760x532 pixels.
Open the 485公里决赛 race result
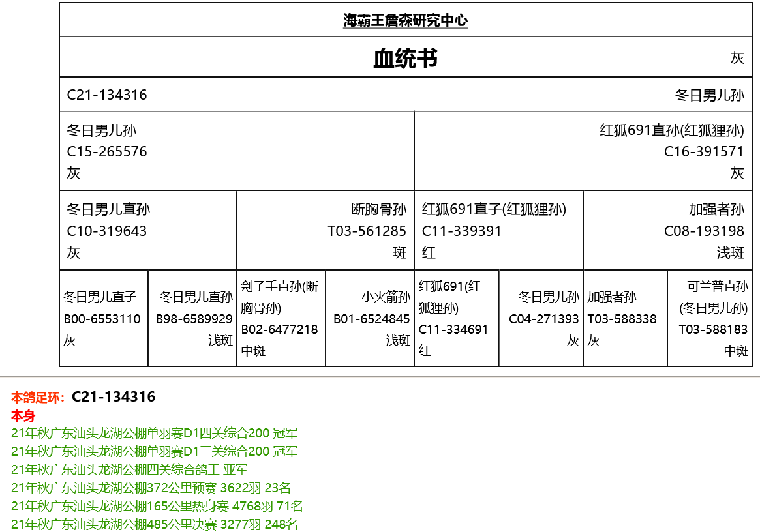click(155, 524)
